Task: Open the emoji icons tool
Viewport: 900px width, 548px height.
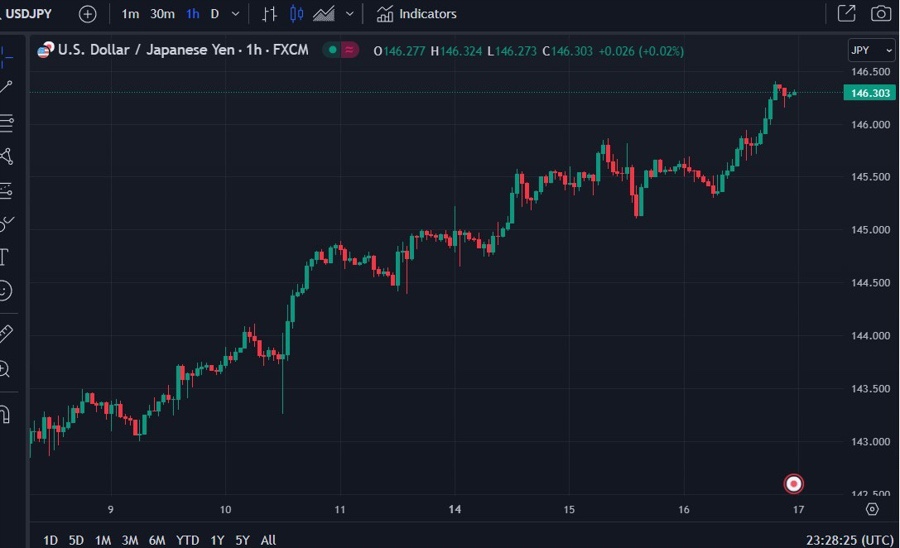Action: [x=5, y=291]
